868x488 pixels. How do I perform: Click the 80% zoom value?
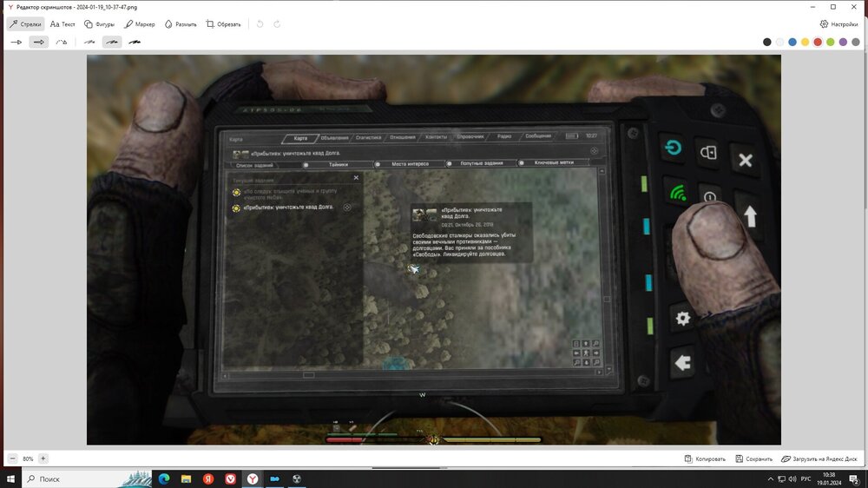coord(28,458)
